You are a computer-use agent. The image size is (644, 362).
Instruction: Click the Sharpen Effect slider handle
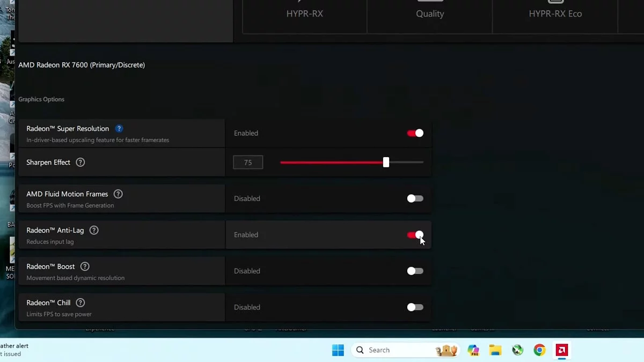[386, 162]
